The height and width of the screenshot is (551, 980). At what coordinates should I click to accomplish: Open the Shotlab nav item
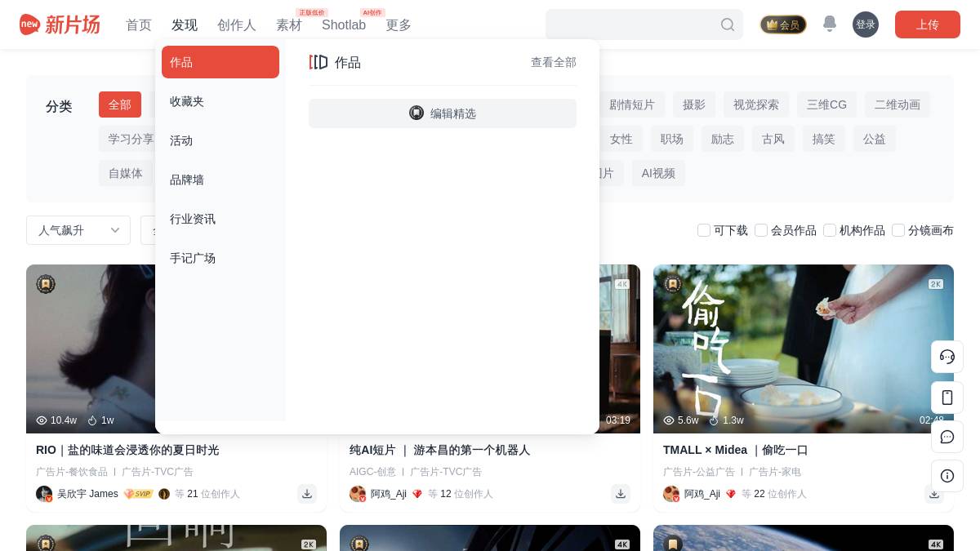tap(344, 25)
